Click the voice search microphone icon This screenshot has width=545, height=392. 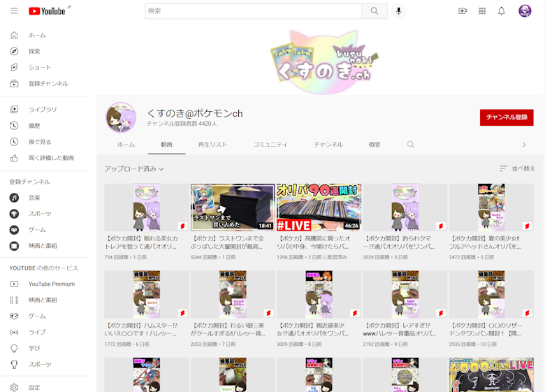click(x=399, y=11)
